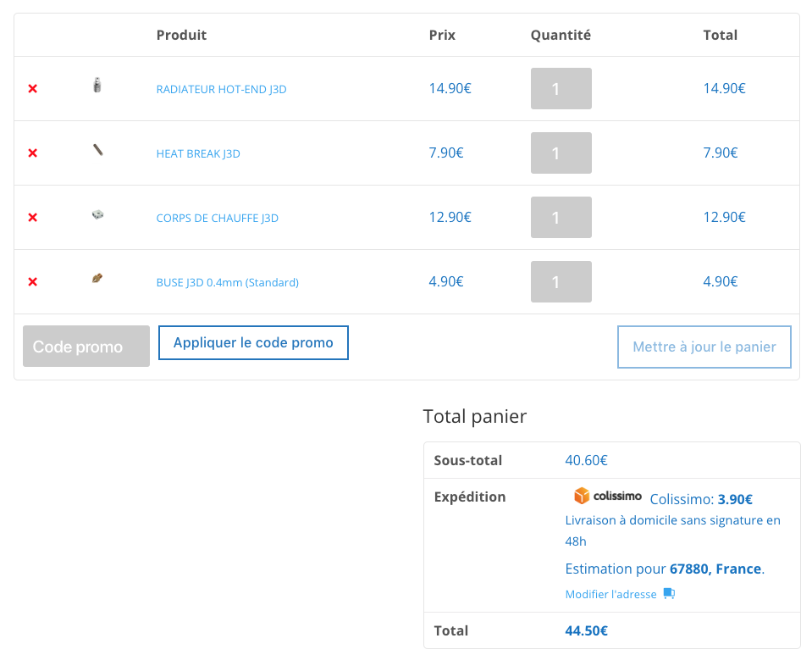
Task: Open BUSE J3D 0.4mm (Standard) link
Action: (x=227, y=282)
